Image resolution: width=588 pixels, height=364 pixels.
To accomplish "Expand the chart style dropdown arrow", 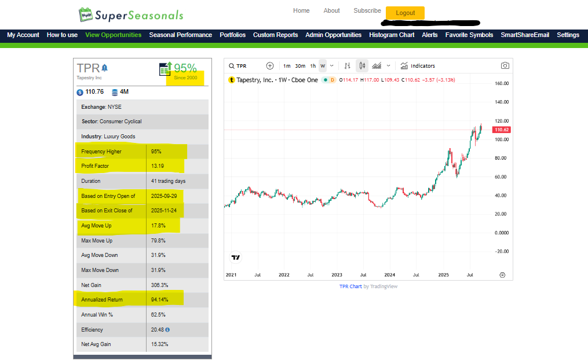I will [x=388, y=66].
